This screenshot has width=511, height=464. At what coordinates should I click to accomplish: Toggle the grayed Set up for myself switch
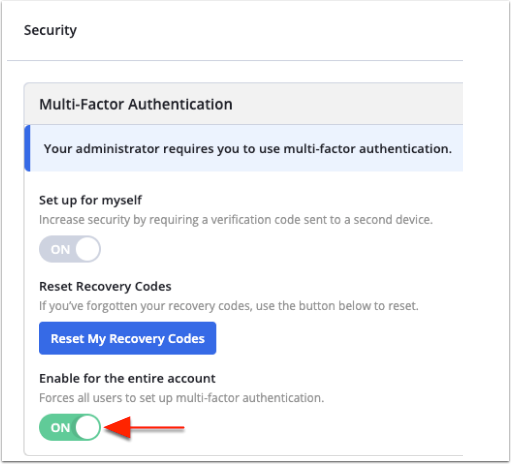click(70, 249)
